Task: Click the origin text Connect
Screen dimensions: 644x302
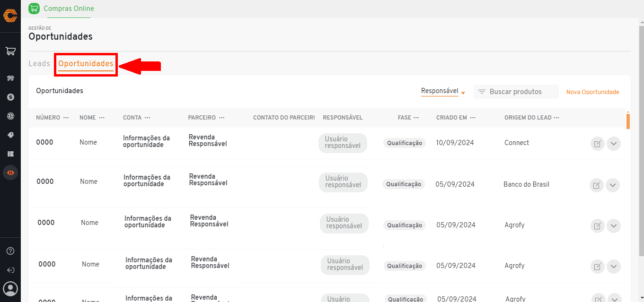Action: click(517, 143)
